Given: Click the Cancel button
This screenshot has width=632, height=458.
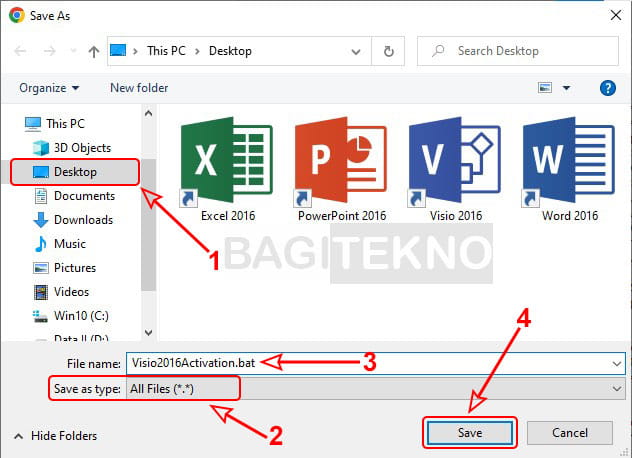Looking at the screenshot, I should [x=570, y=433].
